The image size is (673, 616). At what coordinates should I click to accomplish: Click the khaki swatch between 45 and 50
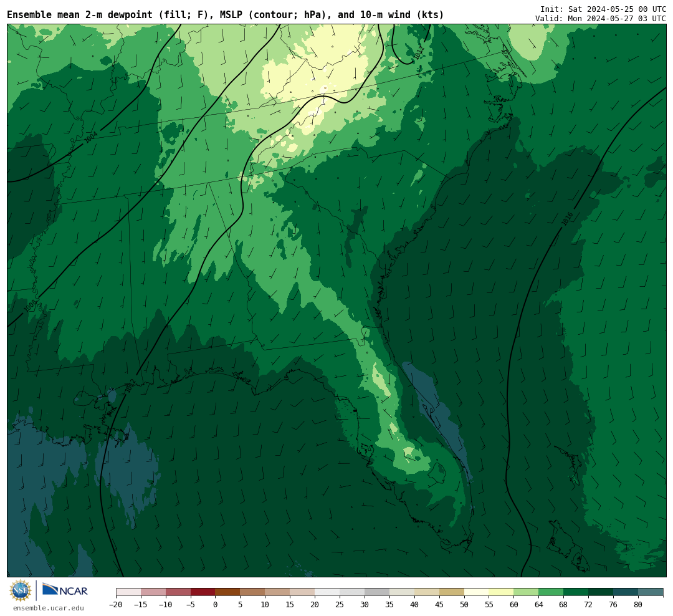coord(452,592)
